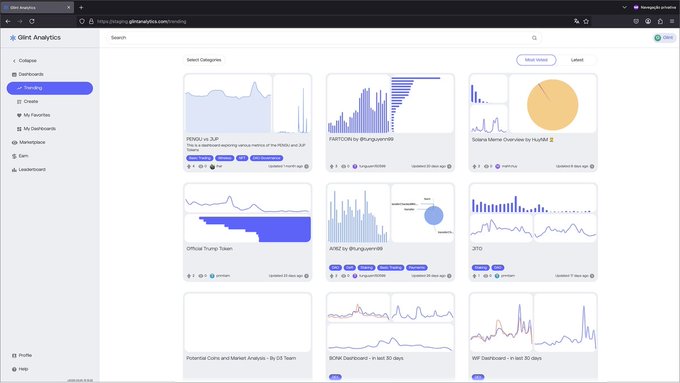Open the Glint user account button
Image resolution: width=680 pixels, height=383 pixels.
pyautogui.click(x=664, y=38)
